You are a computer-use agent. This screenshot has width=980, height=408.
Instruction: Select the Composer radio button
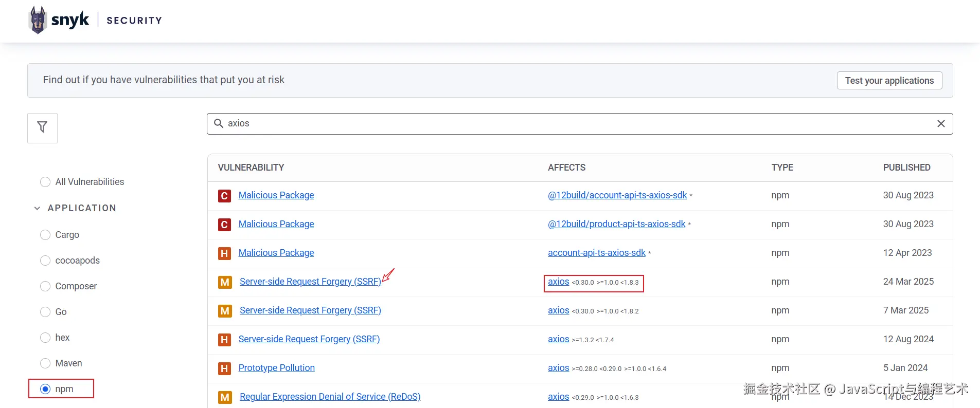point(45,286)
